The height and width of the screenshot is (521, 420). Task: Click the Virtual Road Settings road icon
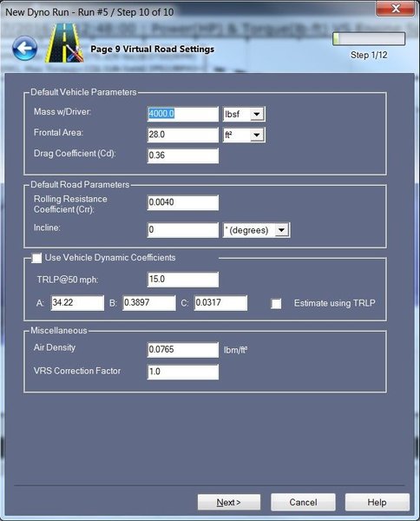coord(64,43)
